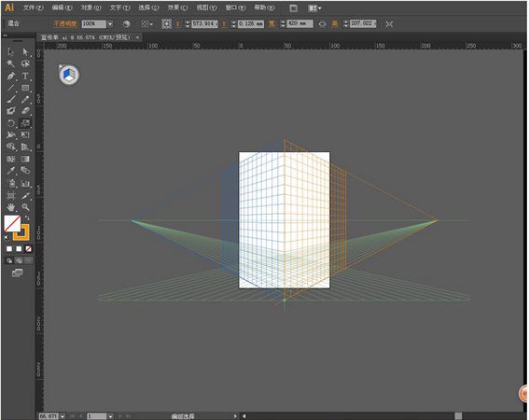529x420 pixels.
Task: Open the 文件 (File) menu
Action: pyautogui.click(x=33, y=7)
